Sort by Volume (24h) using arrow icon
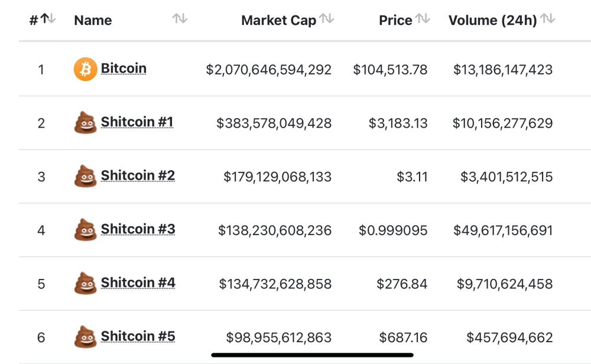Screen dimensions: 591x364 click(547, 18)
